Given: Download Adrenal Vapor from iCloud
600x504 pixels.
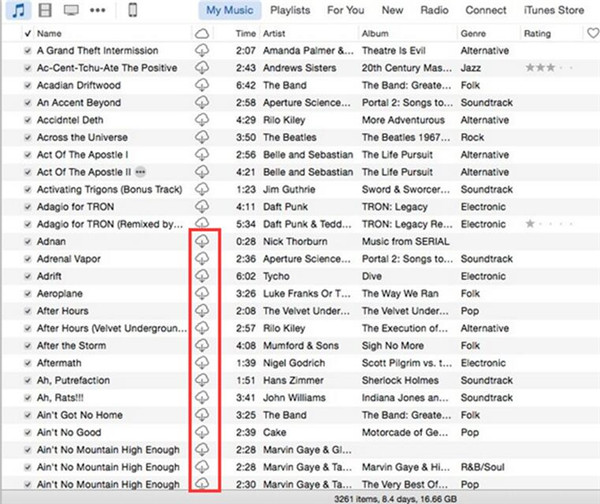Looking at the screenshot, I should pyautogui.click(x=202, y=258).
